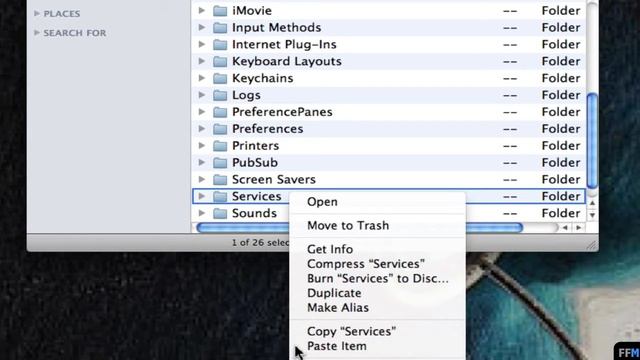
Task: Click the scroll down arrow
Action: (593, 215)
